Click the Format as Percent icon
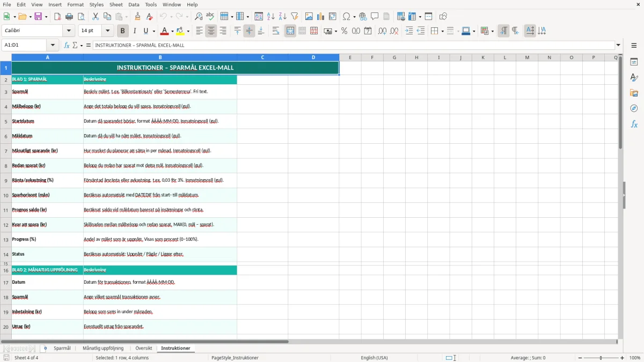The image size is (644, 362). click(345, 31)
